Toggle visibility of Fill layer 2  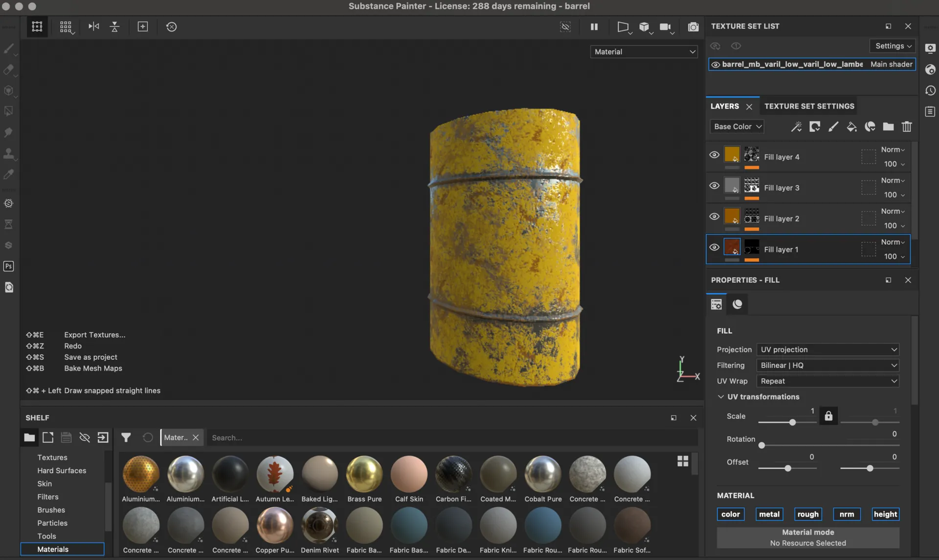(x=714, y=216)
